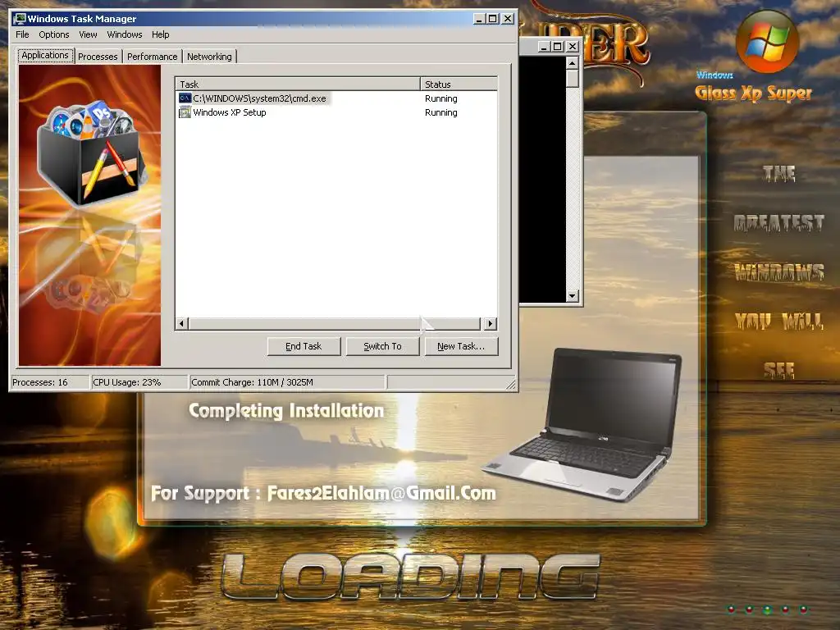Image resolution: width=840 pixels, height=630 pixels.
Task: Open the Windows menu
Action: [125, 34]
